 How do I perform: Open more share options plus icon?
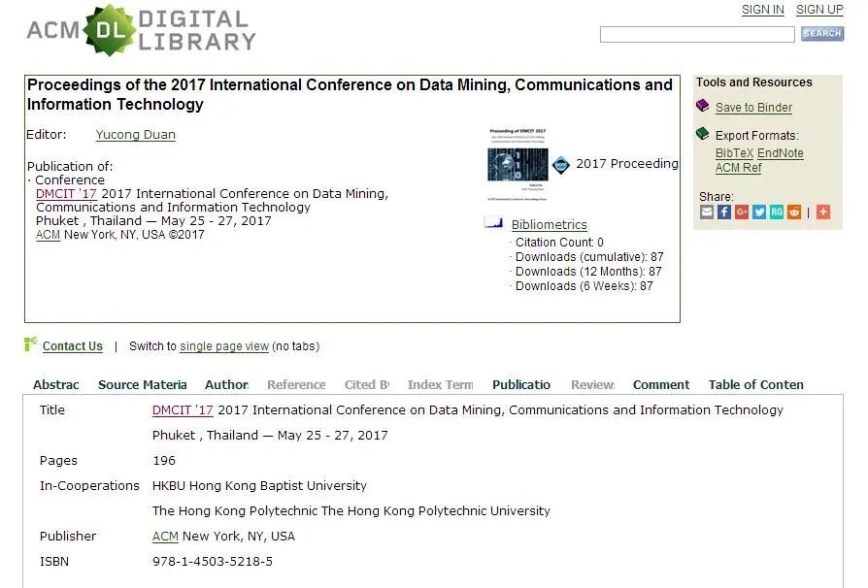coord(823,212)
